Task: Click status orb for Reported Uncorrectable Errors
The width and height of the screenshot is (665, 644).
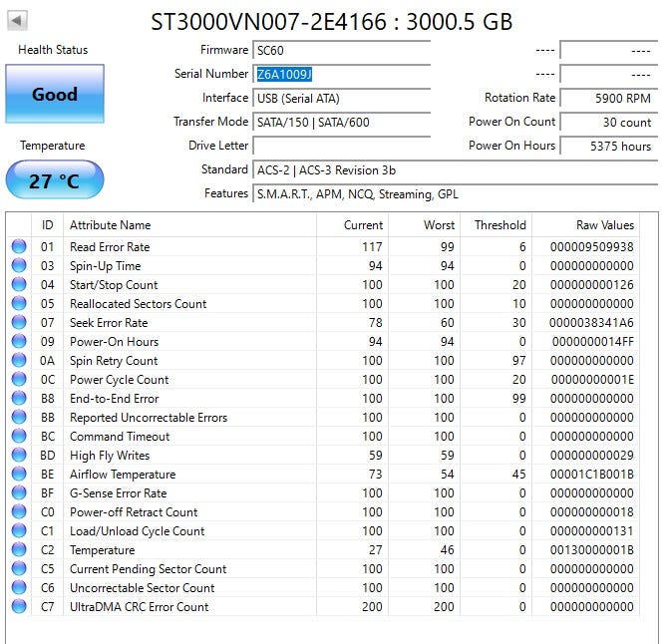Action: click(x=19, y=417)
